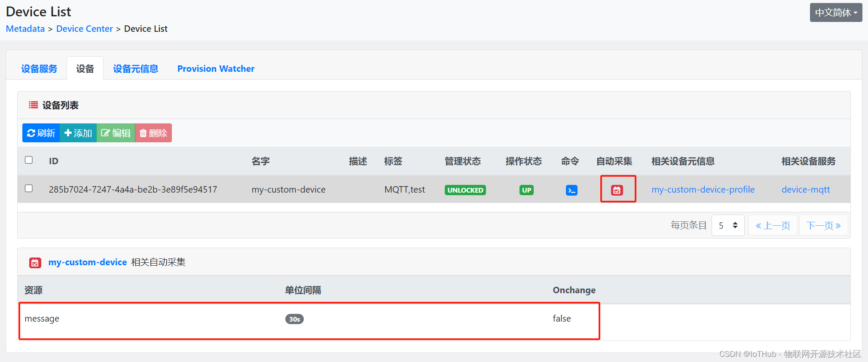Click the 自动采集 column header
Screen dimensions: 868x362
coord(614,161)
